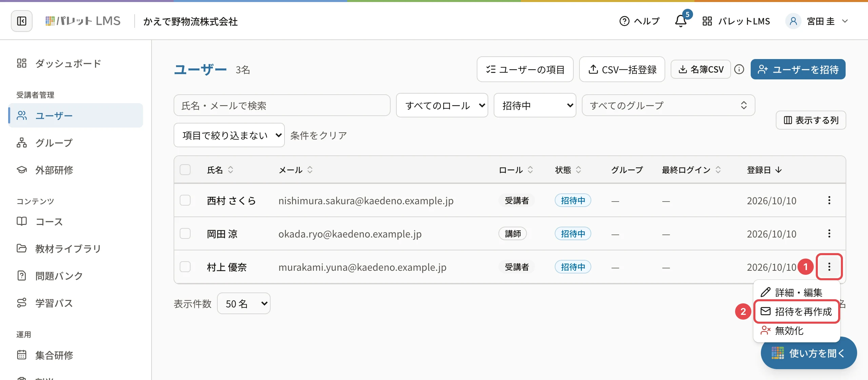868x380 pixels.
Task: Open the パレットLMS app switcher grid
Action: [707, 21]
